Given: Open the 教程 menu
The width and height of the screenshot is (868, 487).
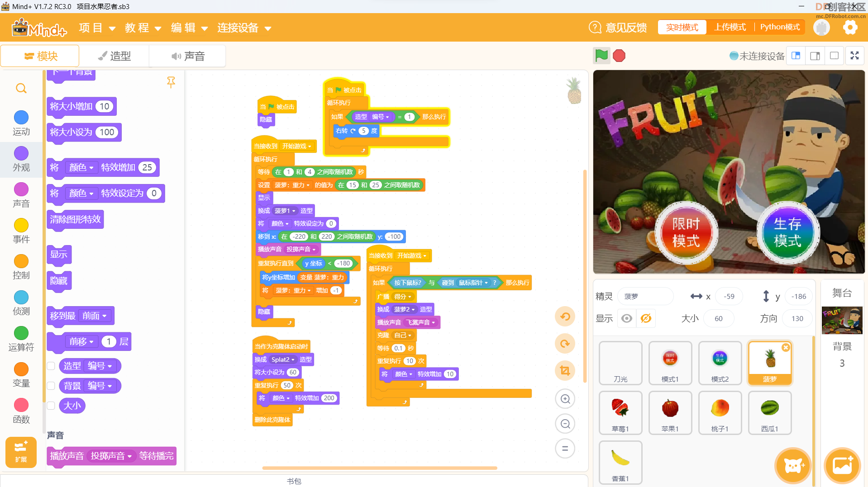Looking at the screenshot, I should (143, 28).
